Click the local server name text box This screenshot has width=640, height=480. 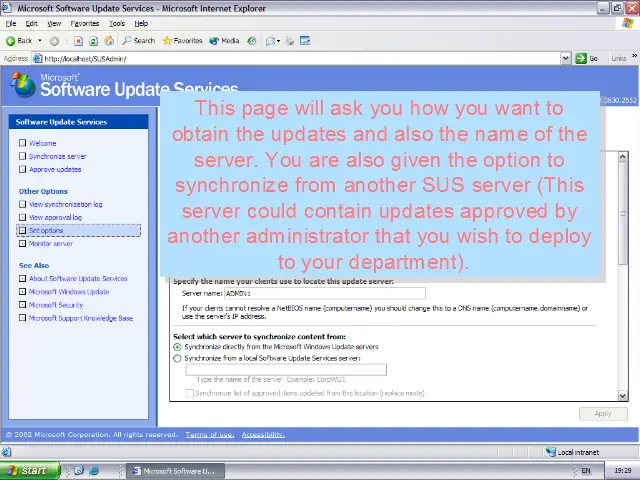point(286,370)
